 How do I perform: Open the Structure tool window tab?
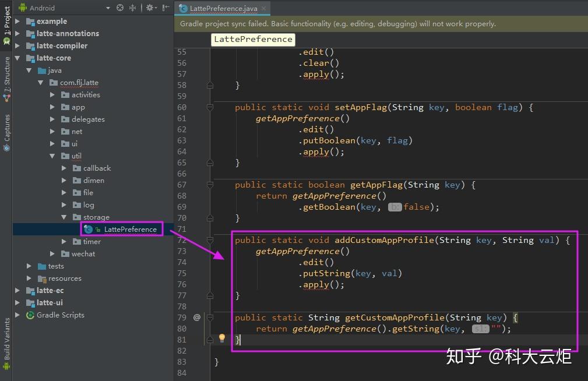(x=6, y=79)
